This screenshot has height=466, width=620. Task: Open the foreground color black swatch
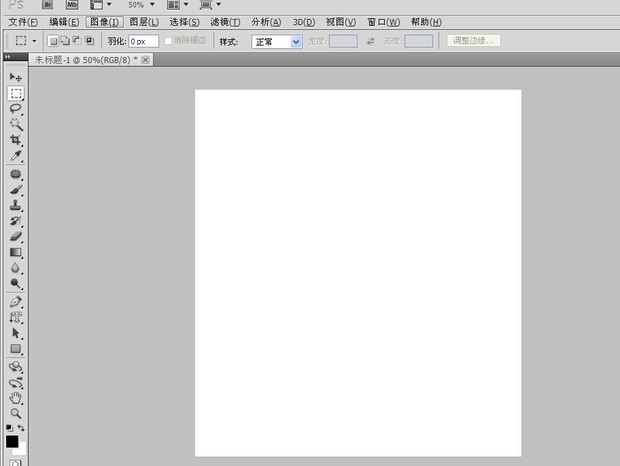[x=11, y=441]
